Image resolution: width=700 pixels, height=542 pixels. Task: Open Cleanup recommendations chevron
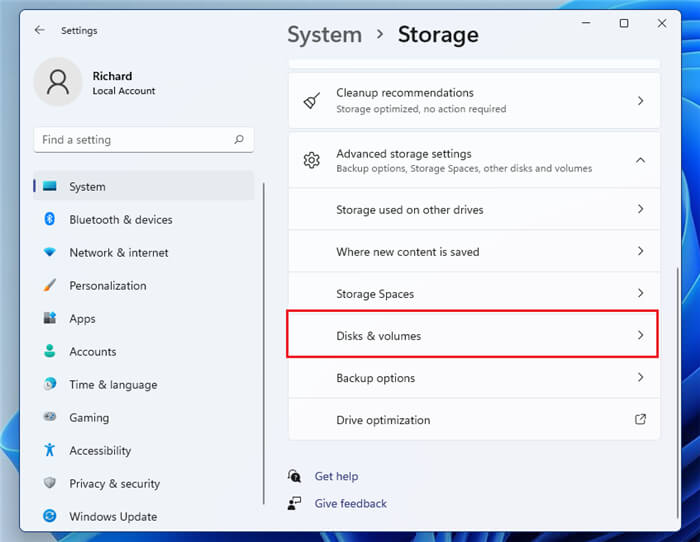coord(641,101)
